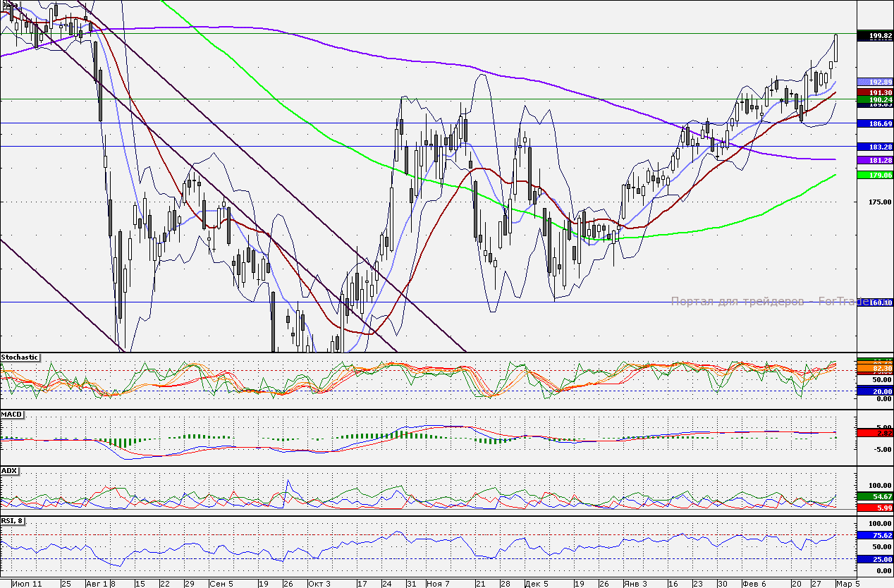Select the green 190.24 level tag
Viewport: 894px width, 588px height.
pos(874,100)
